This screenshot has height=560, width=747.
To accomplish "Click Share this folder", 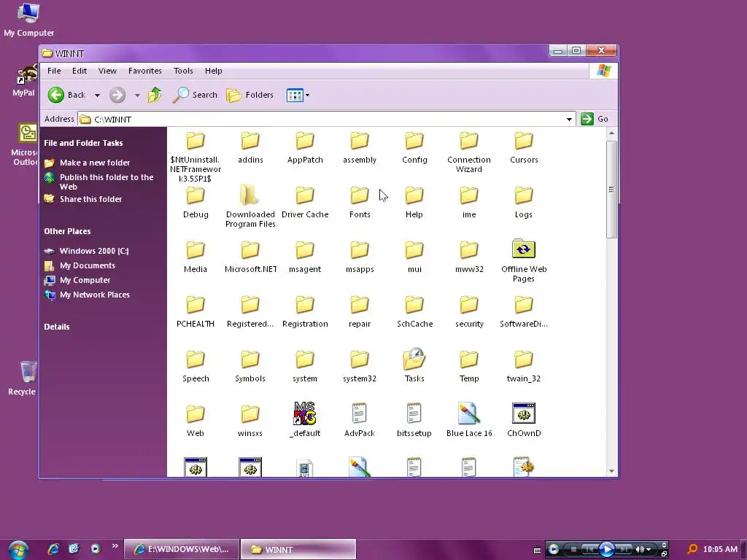I will click(83, 199).
